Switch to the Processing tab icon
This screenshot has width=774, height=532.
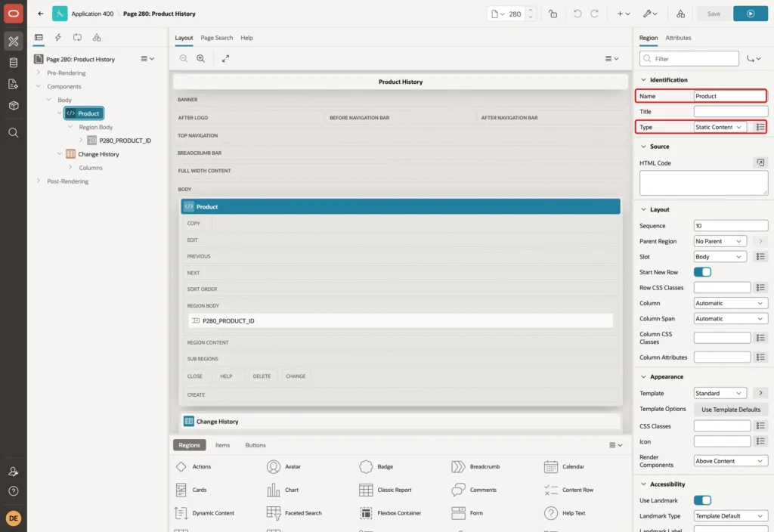coord(77,38)
